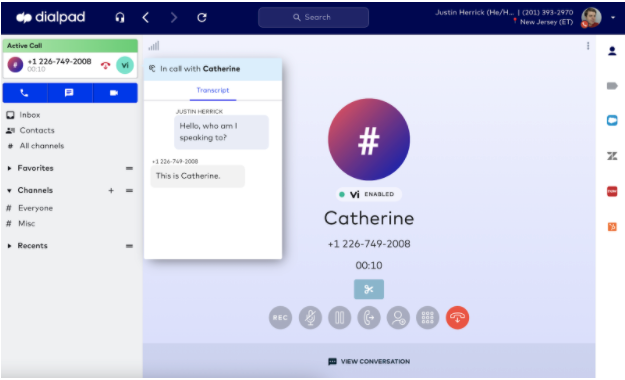
Task: Reload using the refresh icon
Action: coord(202,18)
